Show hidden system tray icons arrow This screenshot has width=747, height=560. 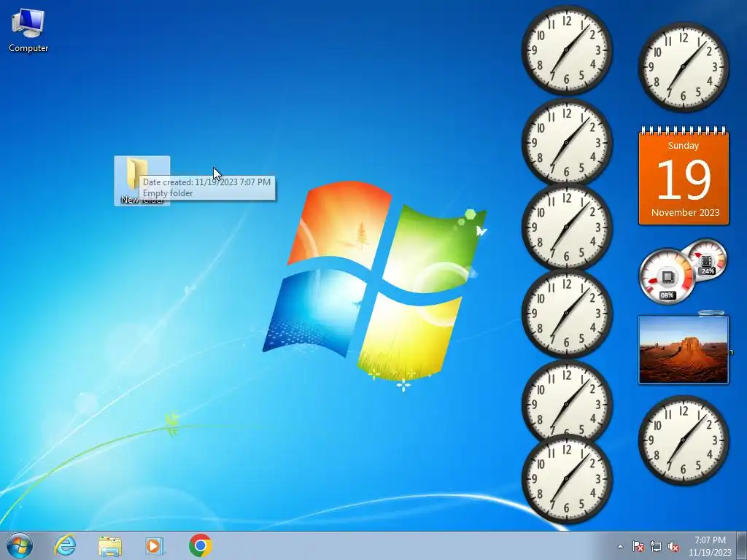[620, 546]
